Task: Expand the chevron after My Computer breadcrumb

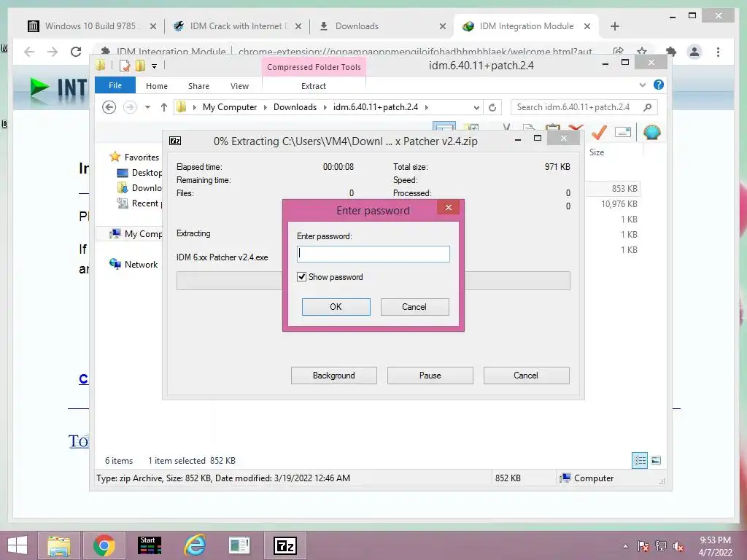Action: 266,107
